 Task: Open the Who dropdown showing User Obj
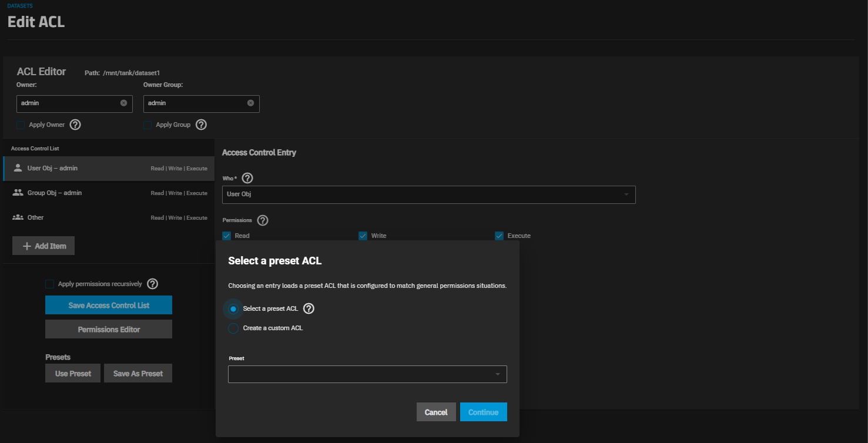tap(428, 194)
